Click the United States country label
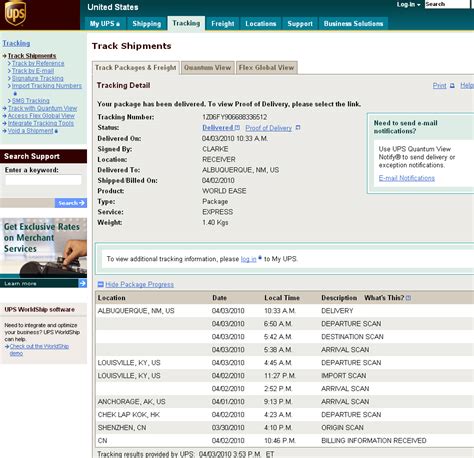The image size is (474, 458). [113, 7]
